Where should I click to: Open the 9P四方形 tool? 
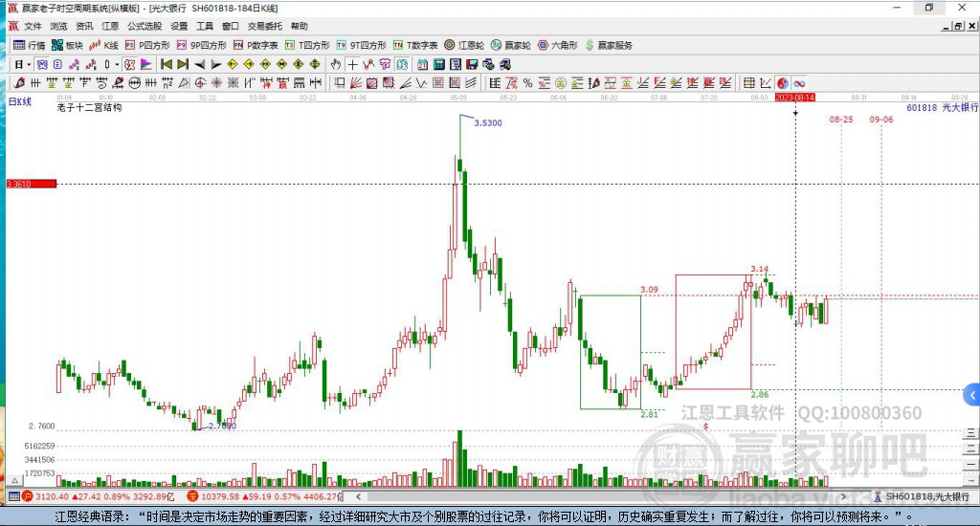[201, 45]
